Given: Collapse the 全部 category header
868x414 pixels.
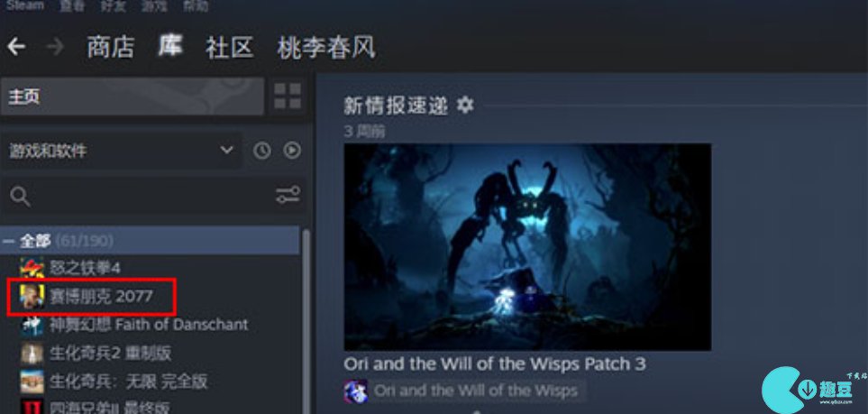Looking at the screenshot, I should (150, 241).
